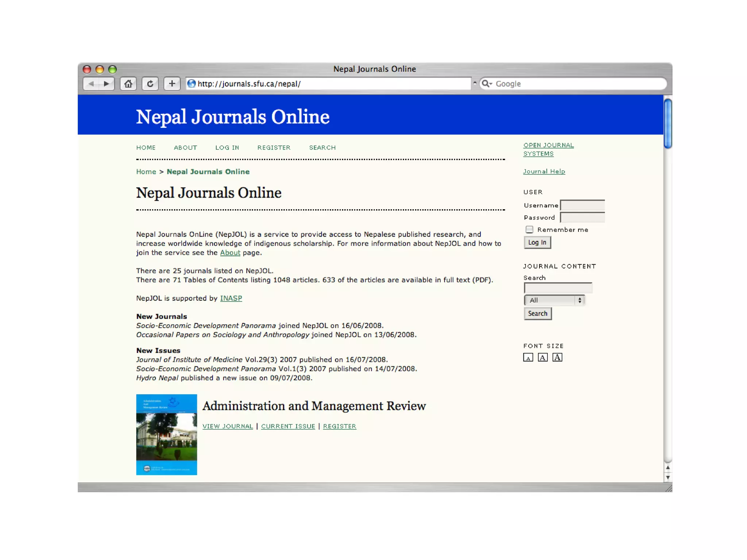Screen dimensions: 747x560
Task: Select the largest font size icon
Action: (557, 358)
